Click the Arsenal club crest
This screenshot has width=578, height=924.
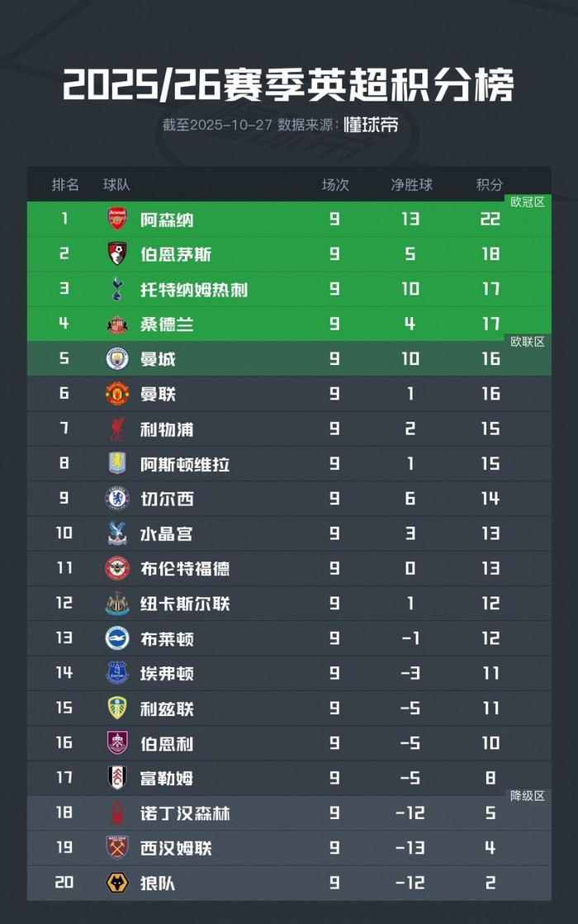point(117,219)
